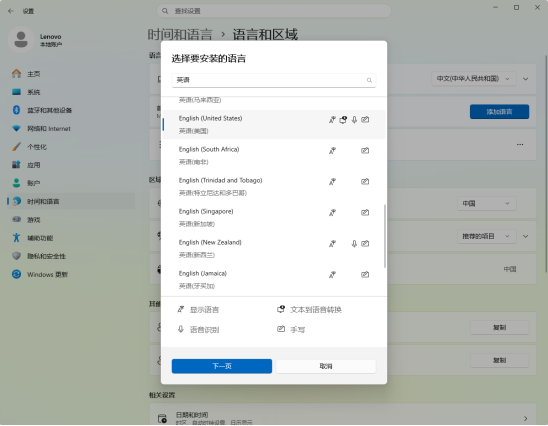Viewport: 548px width, 426px height.
Task: Click text-to-speech icon for English (United States)
Action: click(343, 120)
